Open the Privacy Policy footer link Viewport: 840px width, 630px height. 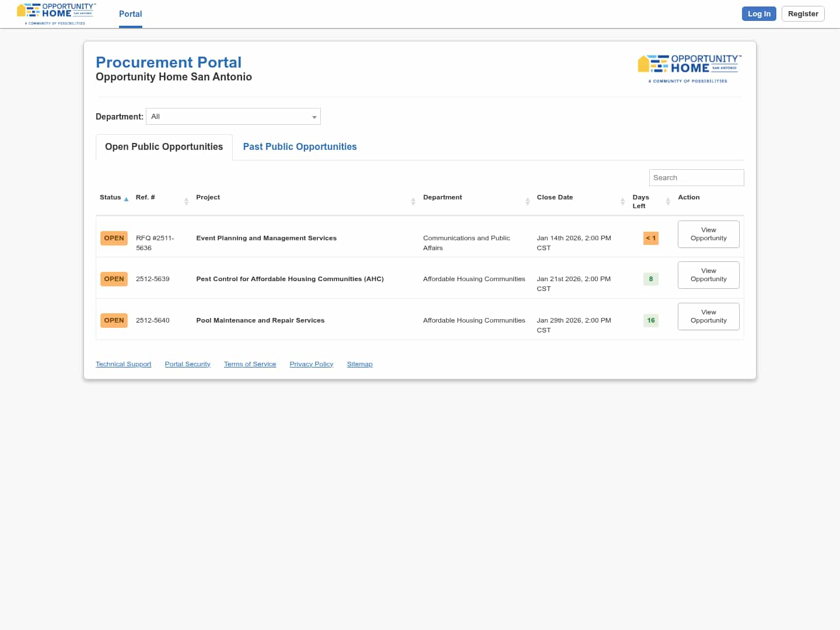coord(311,364)
